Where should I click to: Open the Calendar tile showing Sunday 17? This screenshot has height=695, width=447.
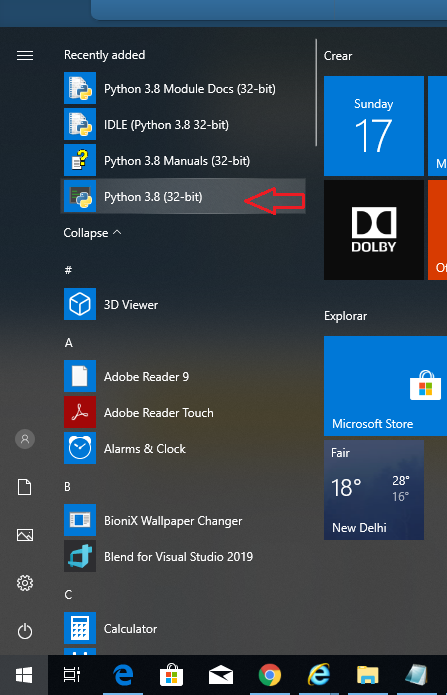(374, 126)
